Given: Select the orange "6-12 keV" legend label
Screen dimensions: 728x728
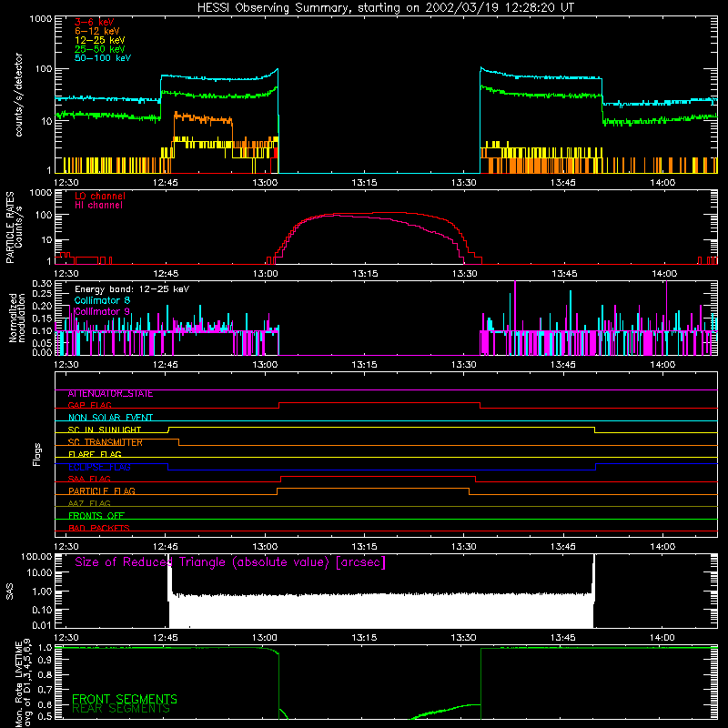Looking at the screenshot, I should click(x=97, y=31).
